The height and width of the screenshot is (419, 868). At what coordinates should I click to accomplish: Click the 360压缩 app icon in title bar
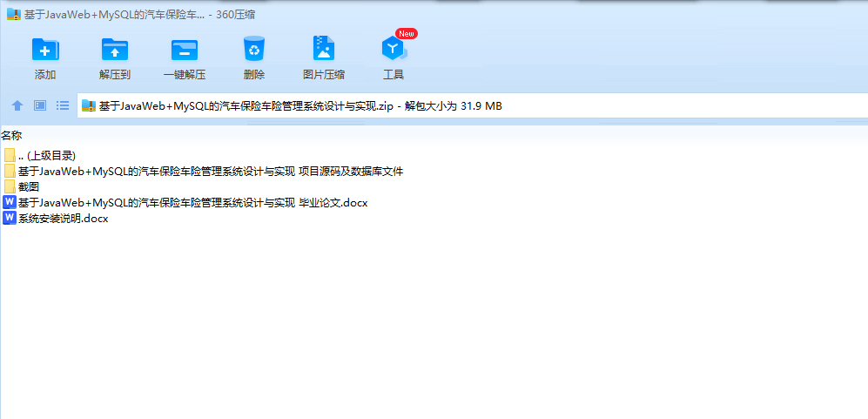click(x=14, y=15)
